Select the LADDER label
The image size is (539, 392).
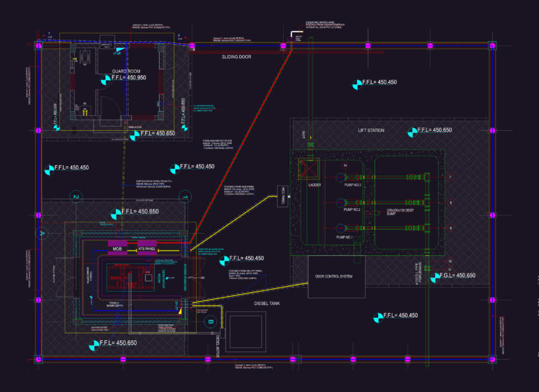[x=314, y=185]
